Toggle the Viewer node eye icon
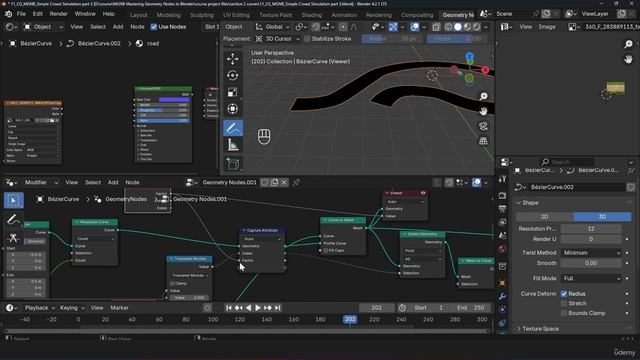 [x=423, y=193]
